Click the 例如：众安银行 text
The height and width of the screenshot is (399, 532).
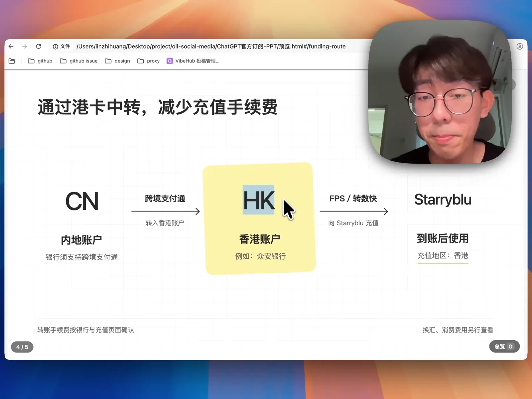(260, 256)
